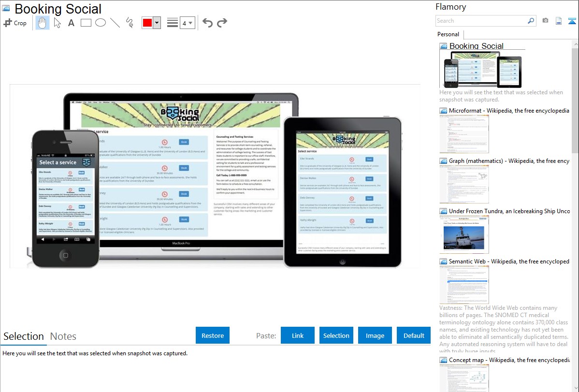Click the Semantic Web snapshot thumbnail
This screenshot has height=392, width=579.
pyautogui.click(x=464, y=285)
